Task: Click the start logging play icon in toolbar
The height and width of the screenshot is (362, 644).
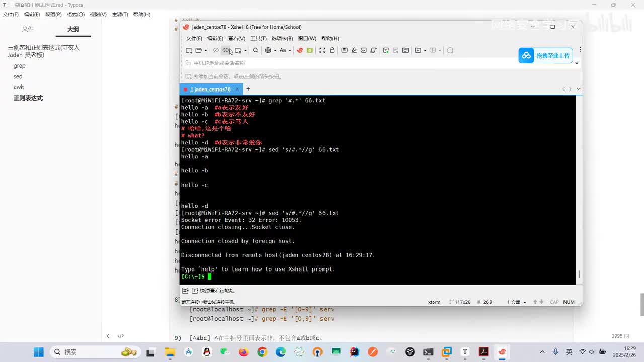Action: pos(386,50)
